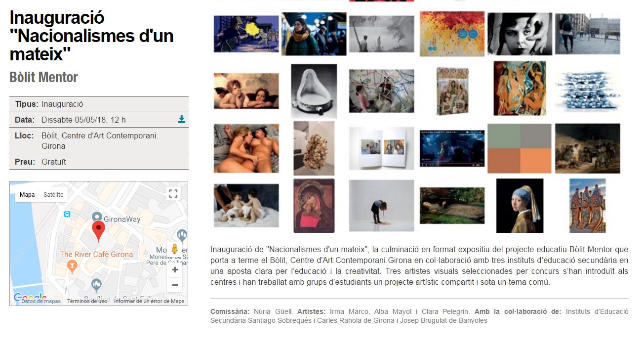This screenshot has width=644, height=351.
Task: Click the Basílica de Sant Feliu marker icon
Action: (96, 284)
